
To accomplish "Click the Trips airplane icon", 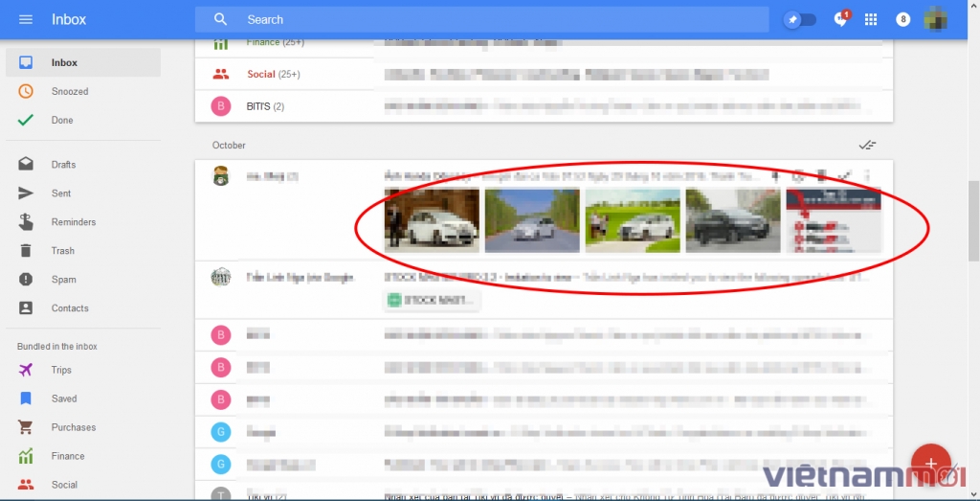I will pos(26,371).
